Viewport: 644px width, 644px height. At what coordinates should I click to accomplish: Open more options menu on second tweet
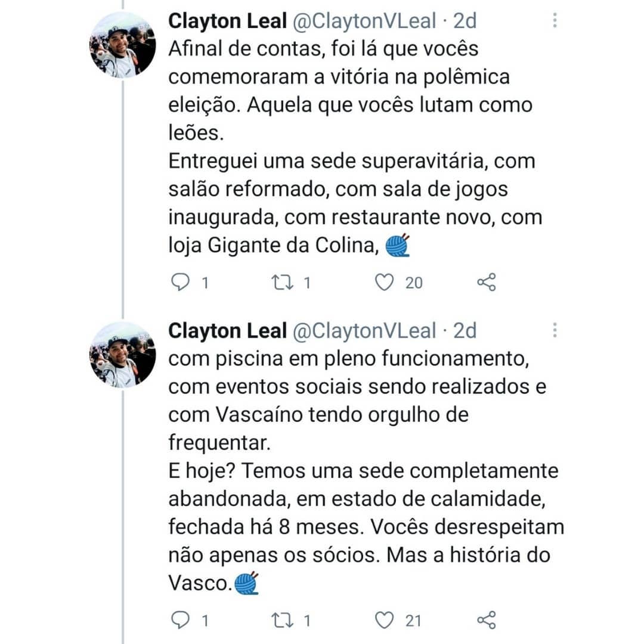tap(555, 331)
